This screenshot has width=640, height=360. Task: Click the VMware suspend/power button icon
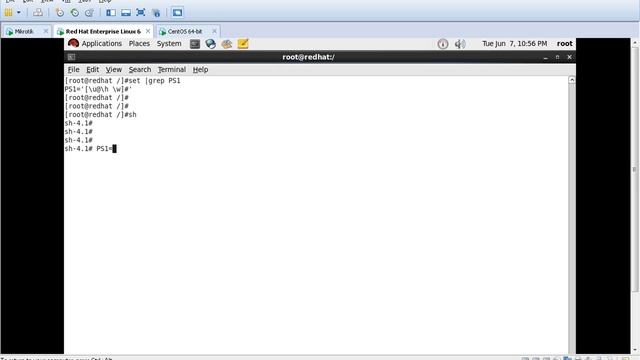8,13
